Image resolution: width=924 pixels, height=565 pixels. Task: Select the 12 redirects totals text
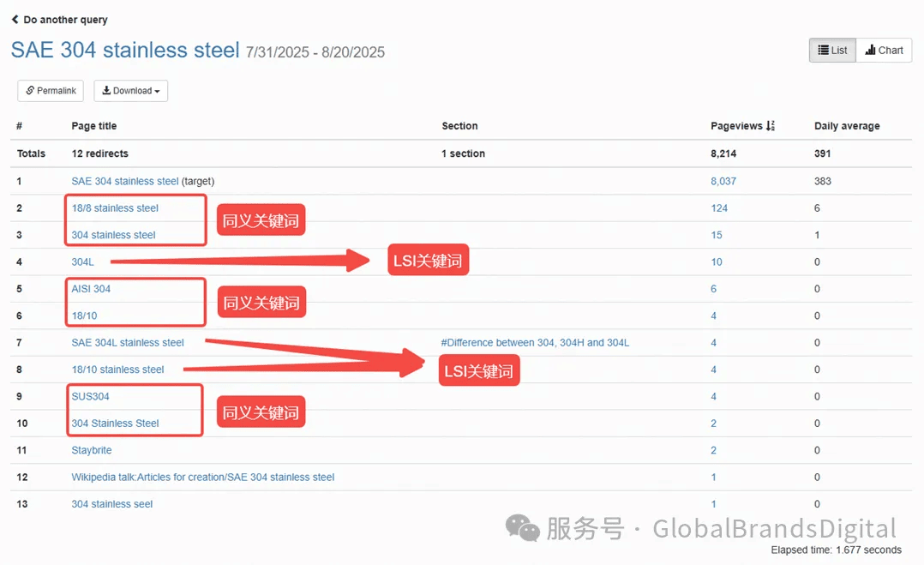pos(99,153)
